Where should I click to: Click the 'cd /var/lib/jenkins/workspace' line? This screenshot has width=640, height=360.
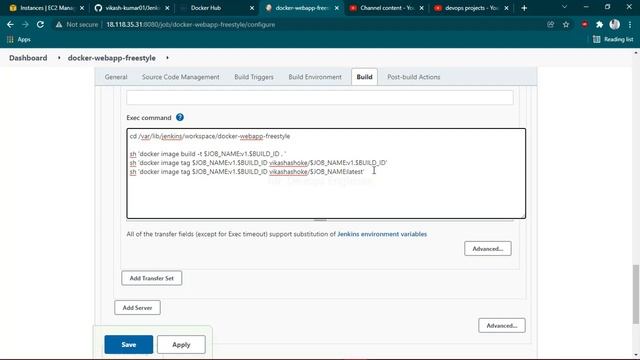pyautogui.click(x=210, y=136)
